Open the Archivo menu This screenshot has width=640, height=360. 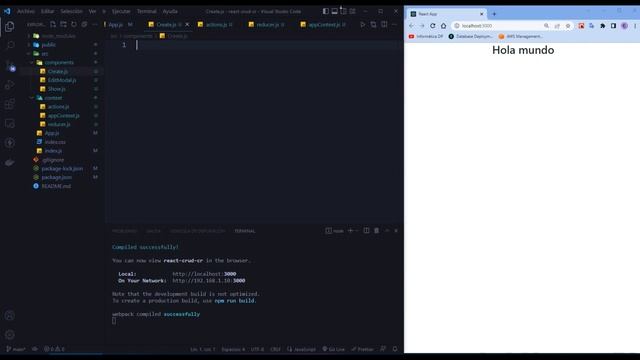26,11
